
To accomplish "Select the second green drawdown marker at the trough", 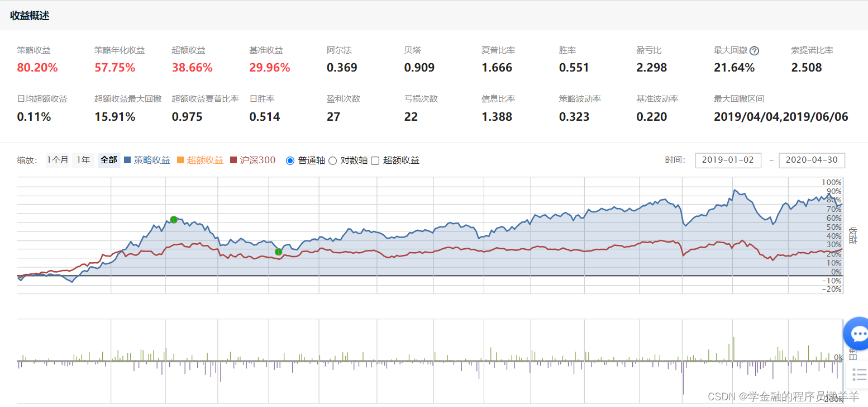I will pos(278,252).
